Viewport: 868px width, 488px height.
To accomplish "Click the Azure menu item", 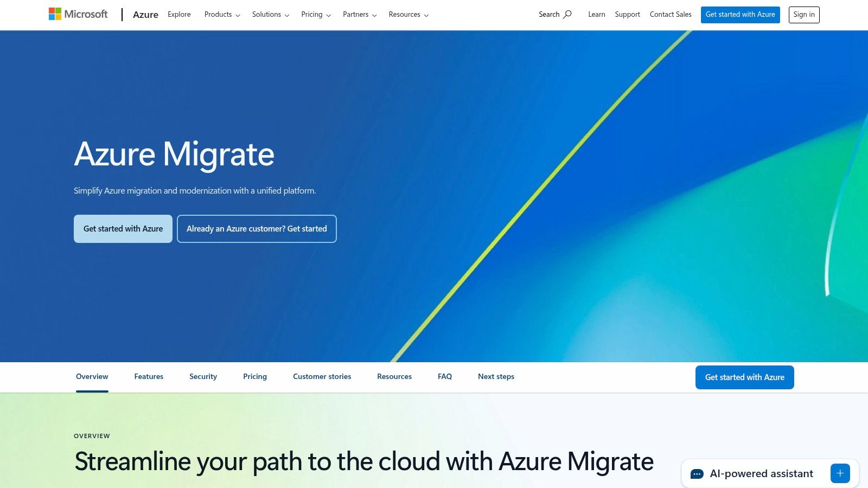I will (x=145, y=15).
